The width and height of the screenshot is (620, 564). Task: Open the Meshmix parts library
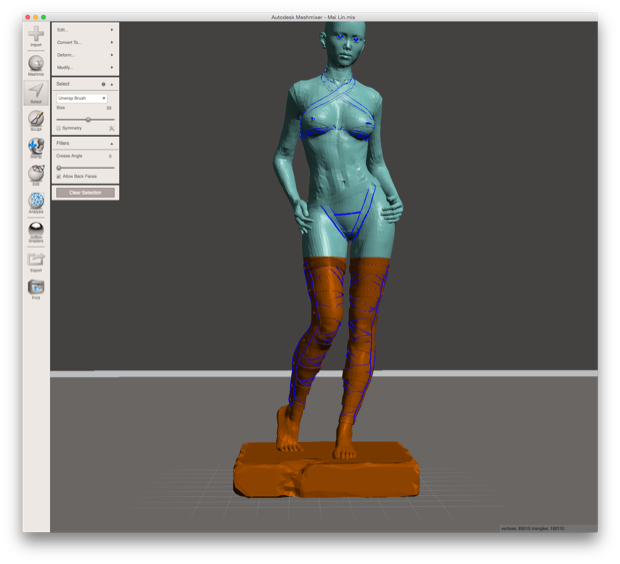(36, 63)
